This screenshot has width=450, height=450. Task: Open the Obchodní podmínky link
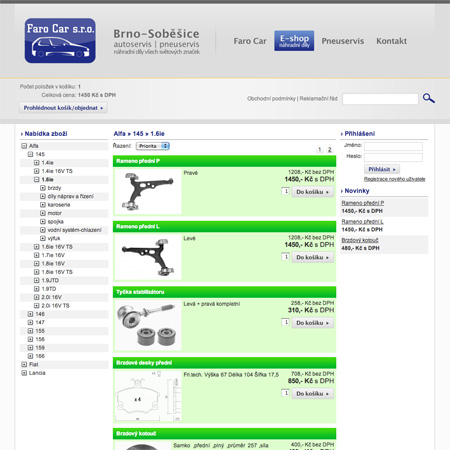(271, 99)
